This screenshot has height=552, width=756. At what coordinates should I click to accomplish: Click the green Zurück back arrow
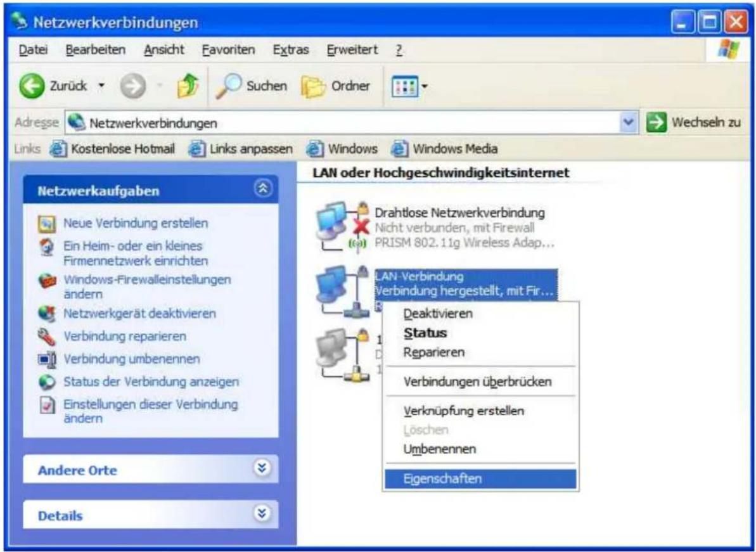[x=31, y=87]
